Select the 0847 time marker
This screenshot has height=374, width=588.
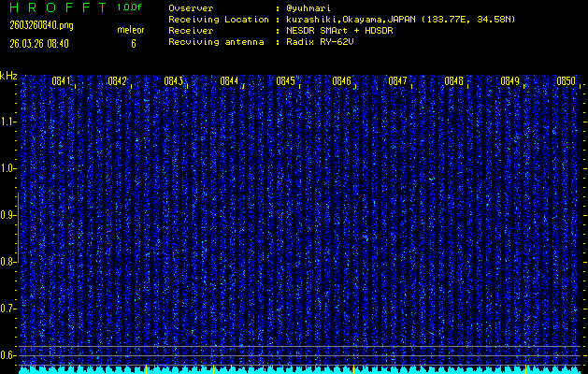tap(397, 81)
